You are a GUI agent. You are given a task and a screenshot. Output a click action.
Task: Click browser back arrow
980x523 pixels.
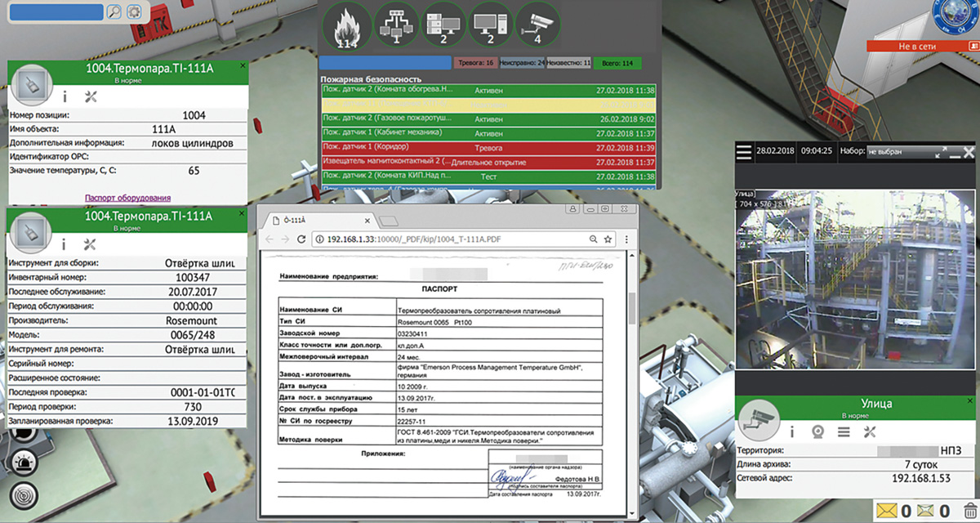[x=268, y=239]
